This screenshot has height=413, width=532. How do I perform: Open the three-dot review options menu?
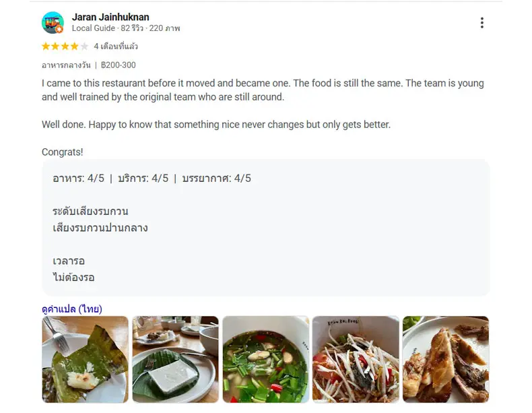pyautogui.click(x=481, y=23)
